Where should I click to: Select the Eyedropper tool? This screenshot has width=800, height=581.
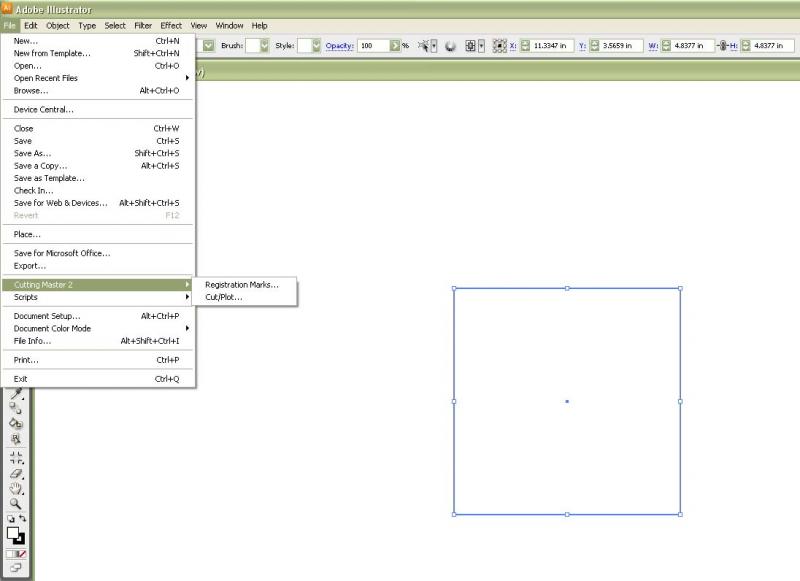[x=16, y=393]
